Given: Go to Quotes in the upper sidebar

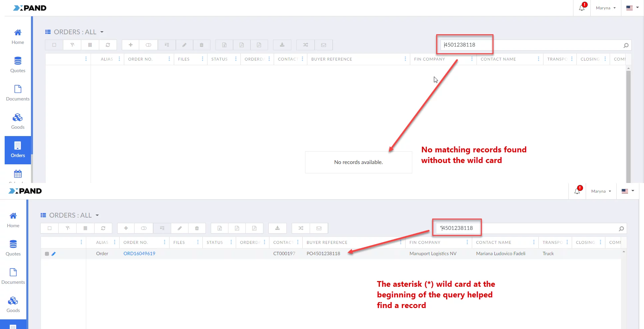Looking at the screenshot, I should coord(18,65).
